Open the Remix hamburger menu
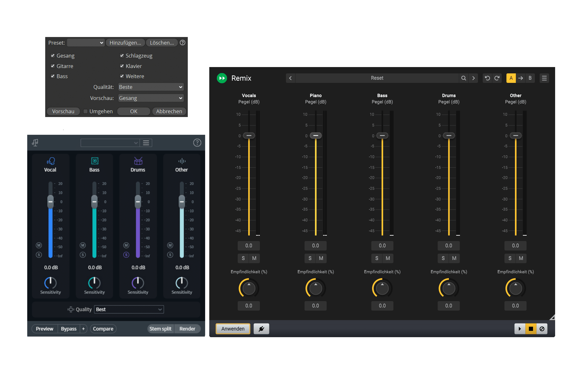 (544, 78)
